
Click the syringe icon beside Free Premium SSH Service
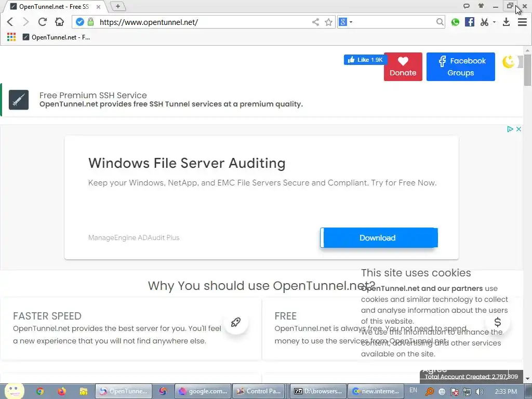(19, 100)
